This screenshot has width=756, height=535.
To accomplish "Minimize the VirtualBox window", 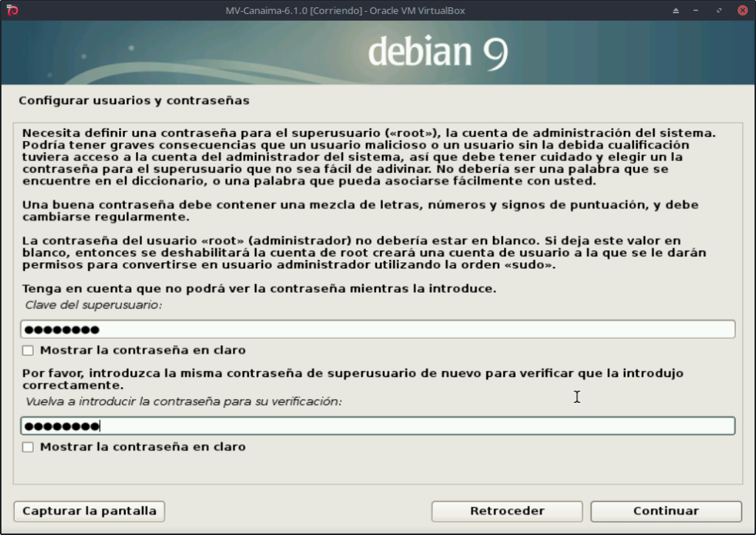I will tap(698, 10).
